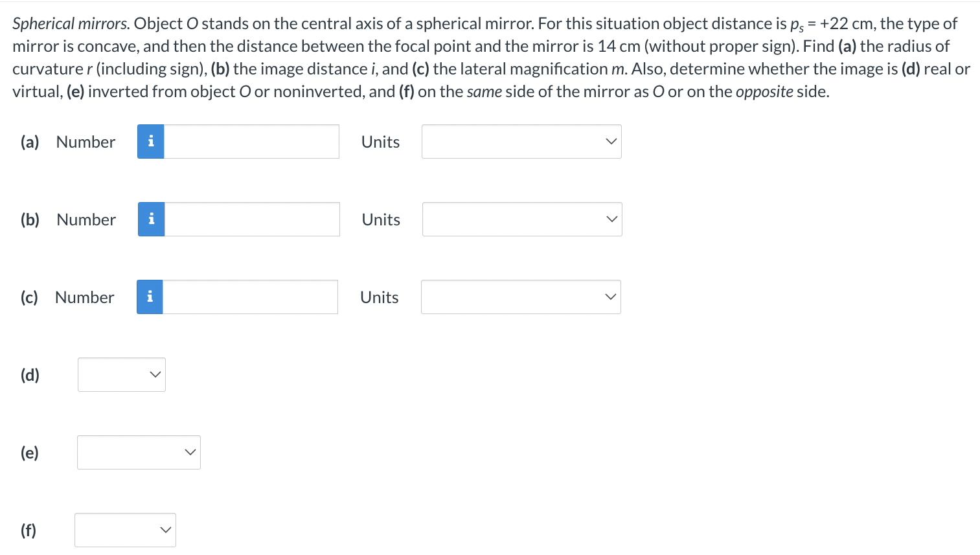Open the Units dropdown for part (c)
The width and height of the screenshot is (980, 555).
click(521, 297)
